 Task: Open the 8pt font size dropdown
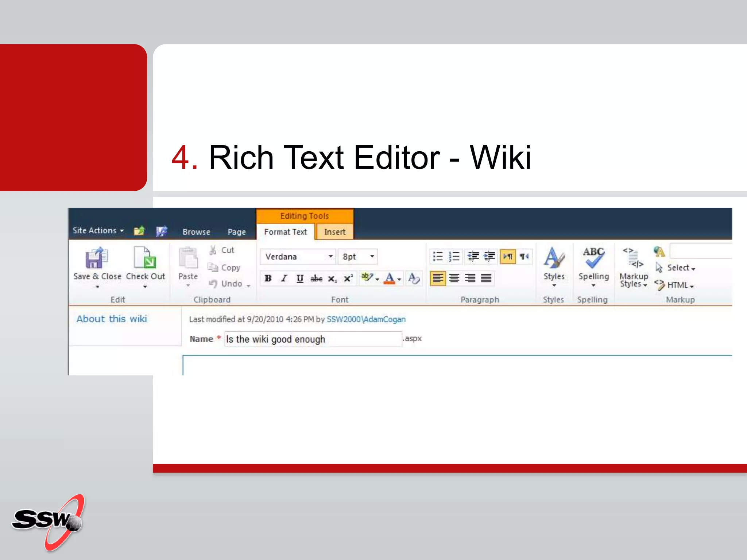point(372,256)
